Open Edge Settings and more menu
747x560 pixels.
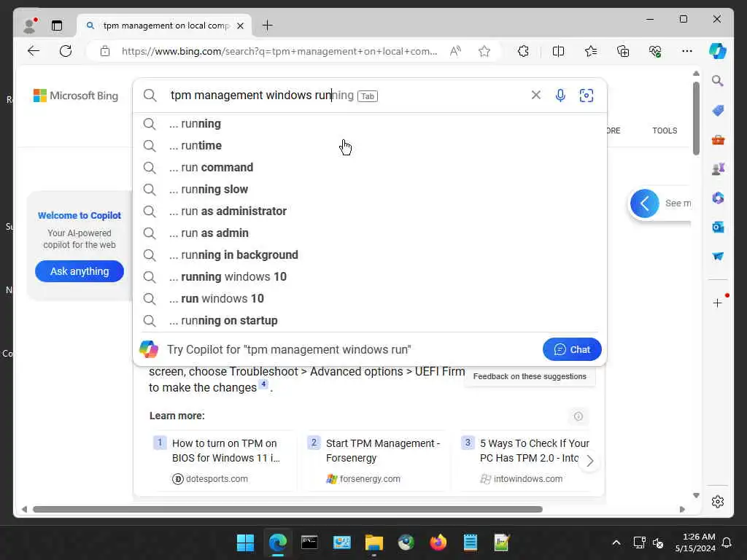tap(687, 51)
